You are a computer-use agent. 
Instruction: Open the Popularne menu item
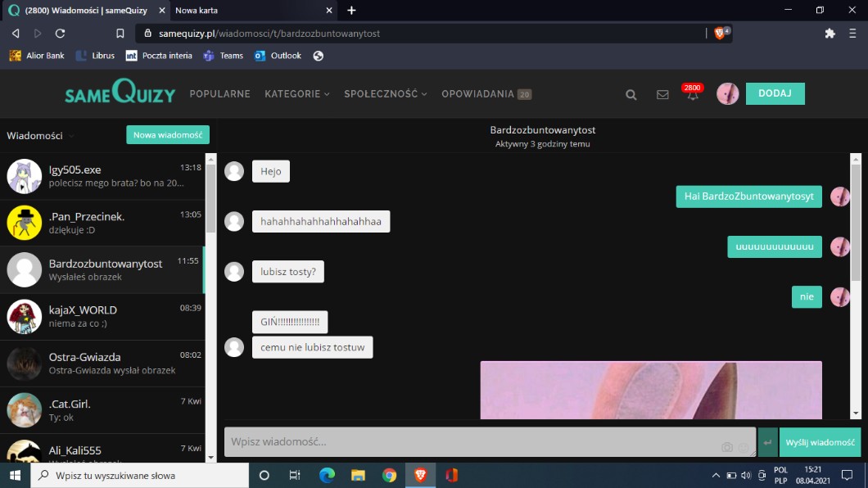pyautogui.click(x=219, y=94)
